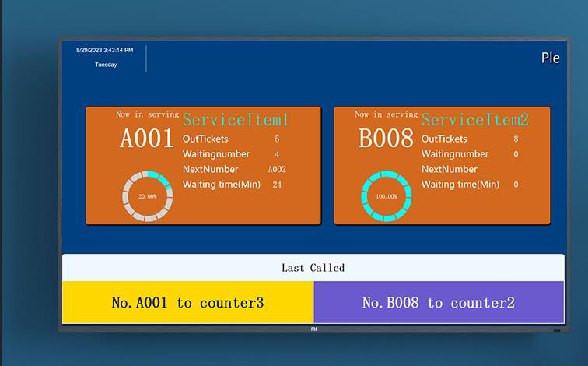Select the purple No.B008 to counter2 banner
This screenshot has height=366, width=588.
tap(438, 302)
